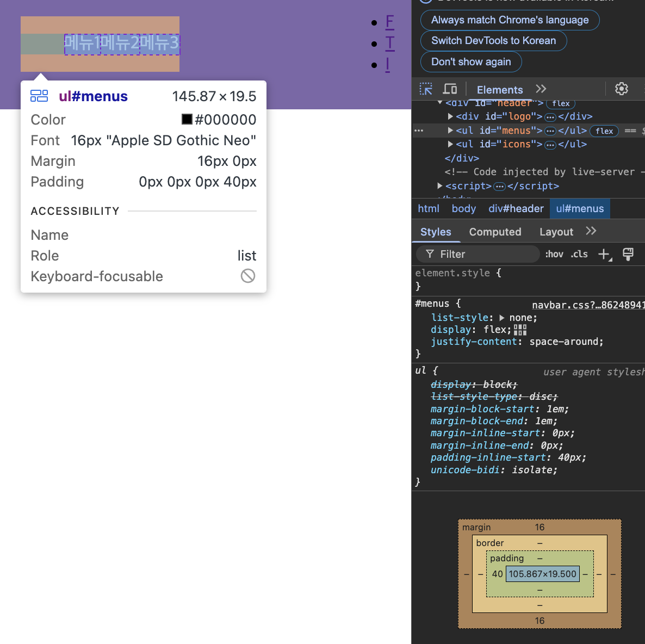Select body in the breadcrumb
The height and width of the screenshot is (644, 645).
tap(463, 209)
